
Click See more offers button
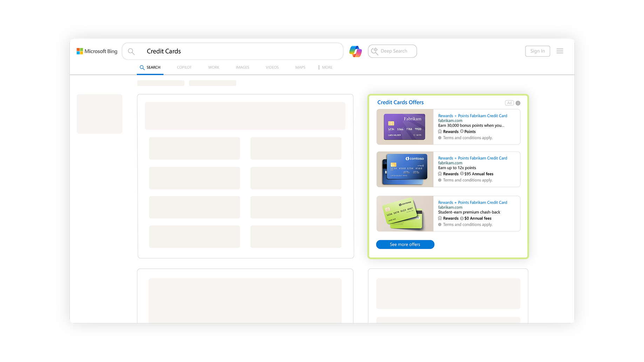405,244
